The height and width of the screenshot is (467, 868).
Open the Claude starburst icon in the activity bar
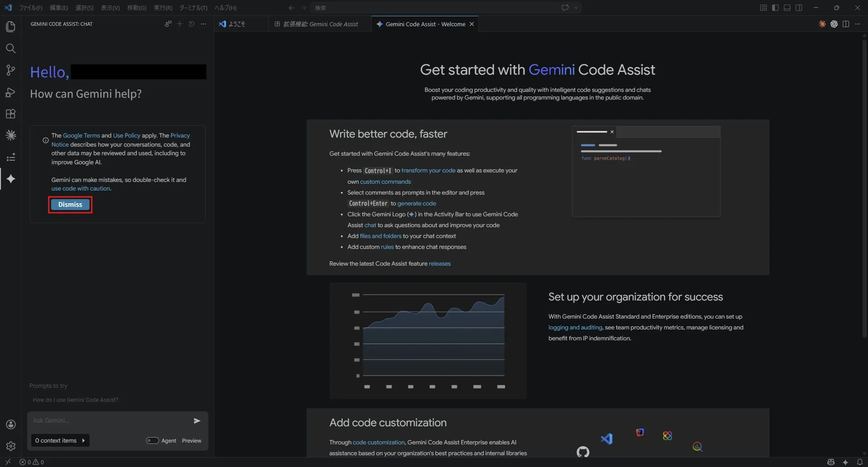pyautogui.click(x=10, y=135)
